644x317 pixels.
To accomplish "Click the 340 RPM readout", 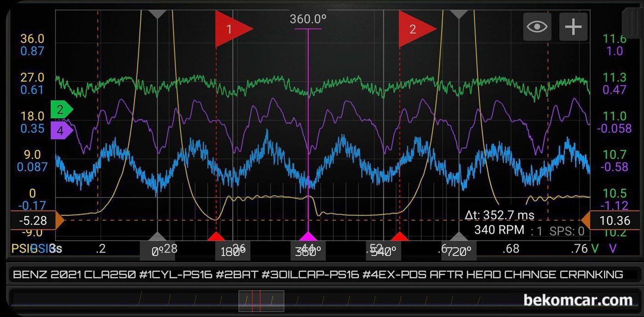I will click(x=499, y=230).
